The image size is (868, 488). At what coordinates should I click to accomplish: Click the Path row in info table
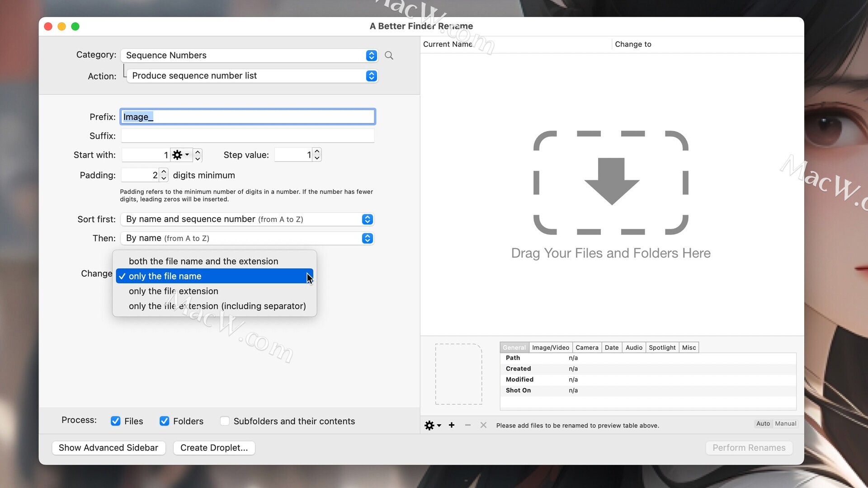coord(648,358)
